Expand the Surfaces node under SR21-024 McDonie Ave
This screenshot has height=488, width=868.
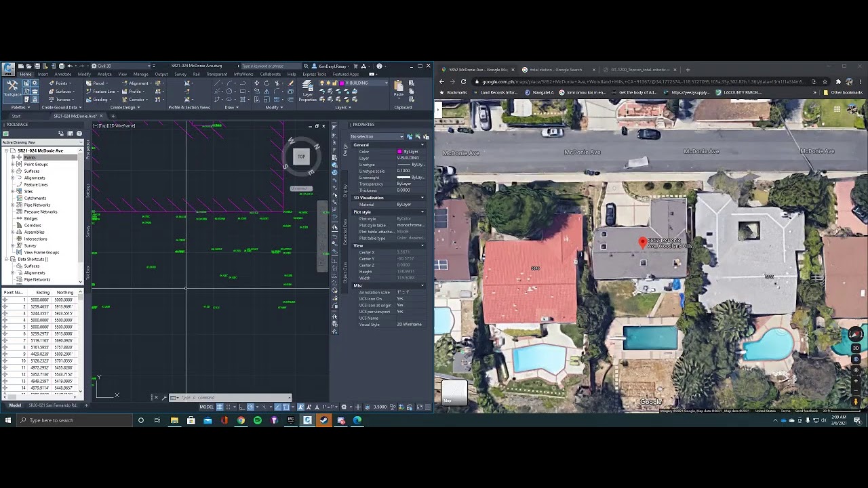coord(13,171)
